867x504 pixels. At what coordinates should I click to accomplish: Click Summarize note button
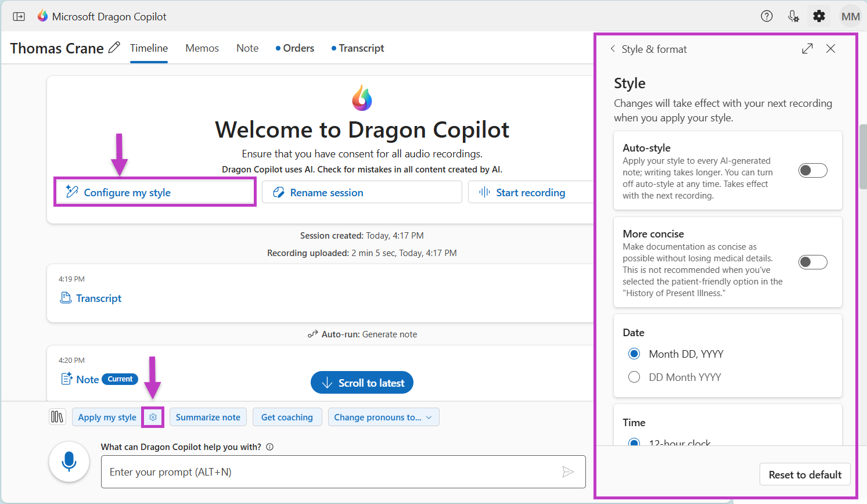click(208, 417)
